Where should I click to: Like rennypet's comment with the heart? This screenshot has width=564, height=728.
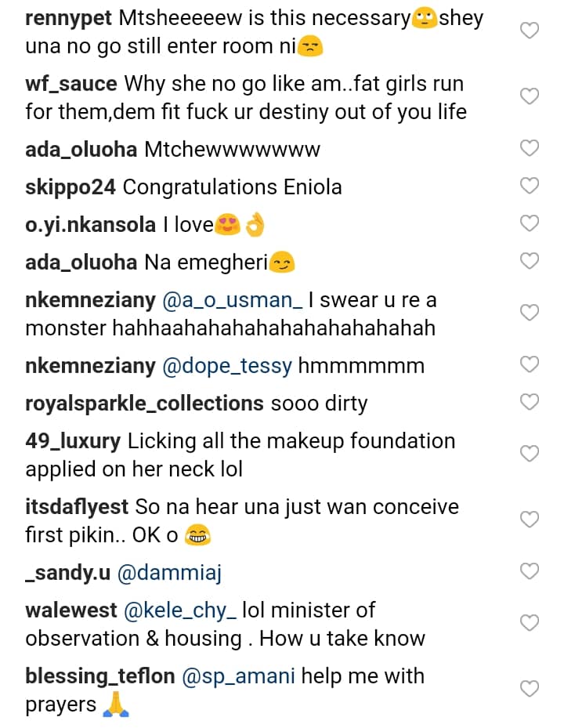pyautogui.click(x=530, y=31)
